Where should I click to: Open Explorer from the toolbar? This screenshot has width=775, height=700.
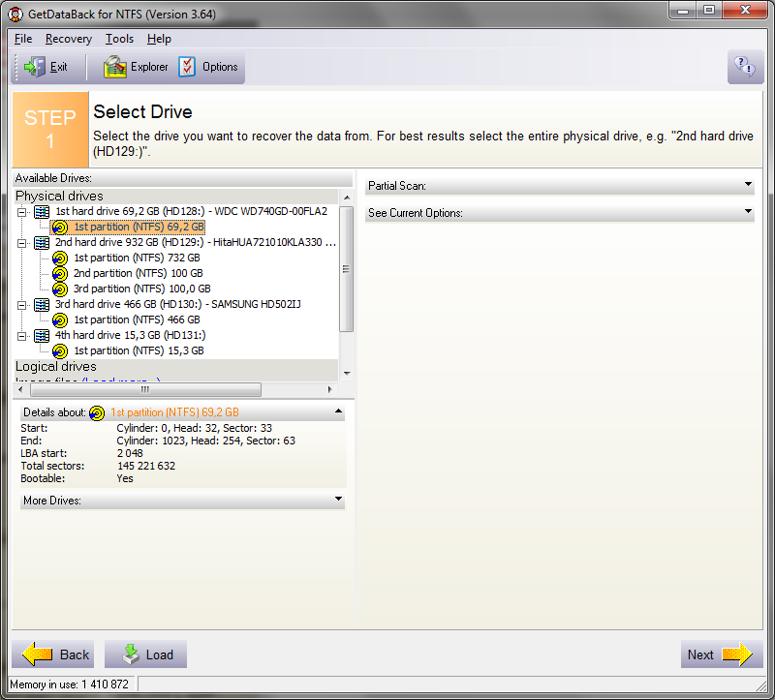[136, 67]
